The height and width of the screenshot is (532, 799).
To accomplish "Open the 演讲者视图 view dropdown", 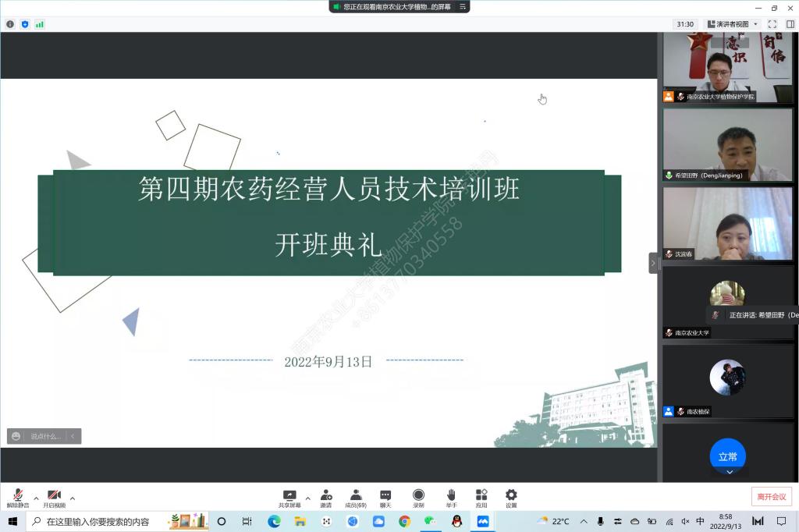I will click(x=732, y=24).
